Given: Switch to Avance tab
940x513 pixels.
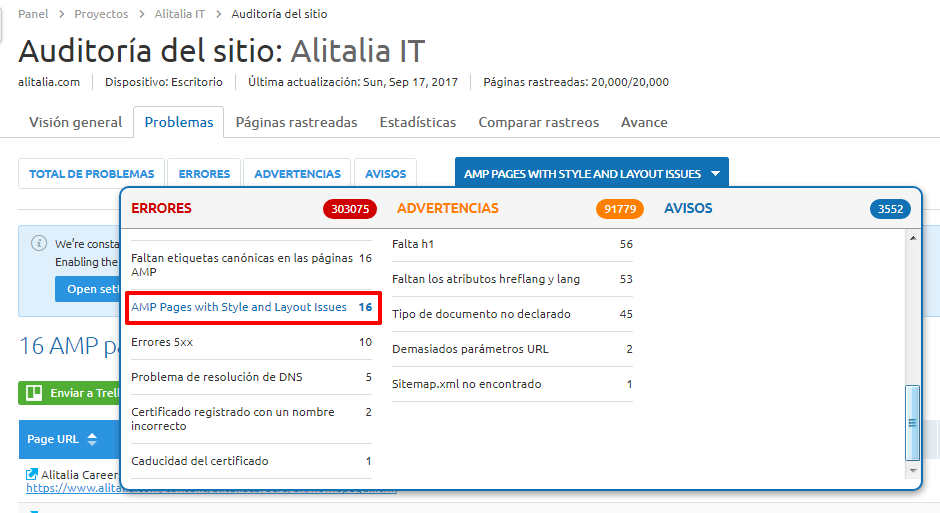Looking at the screenshot, I should pos(644,122).
